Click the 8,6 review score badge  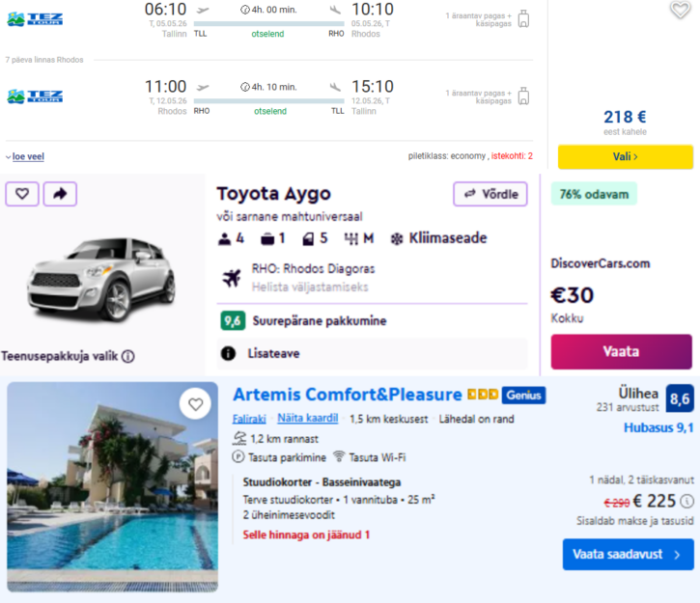click(680, 398)
